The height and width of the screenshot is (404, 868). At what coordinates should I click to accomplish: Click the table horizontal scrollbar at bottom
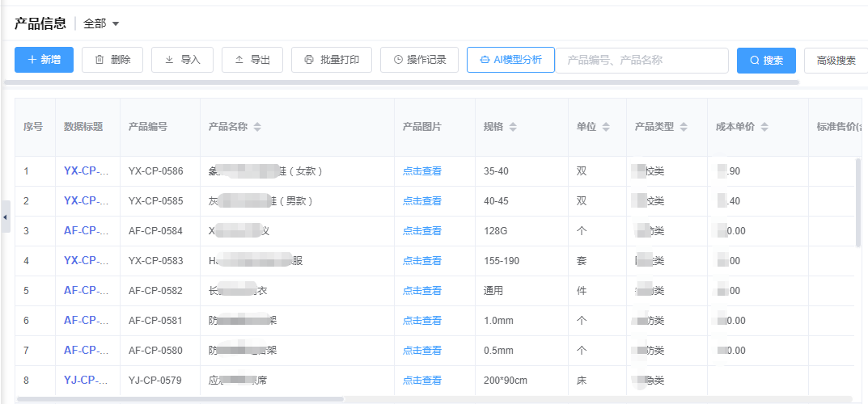[180, 398]
